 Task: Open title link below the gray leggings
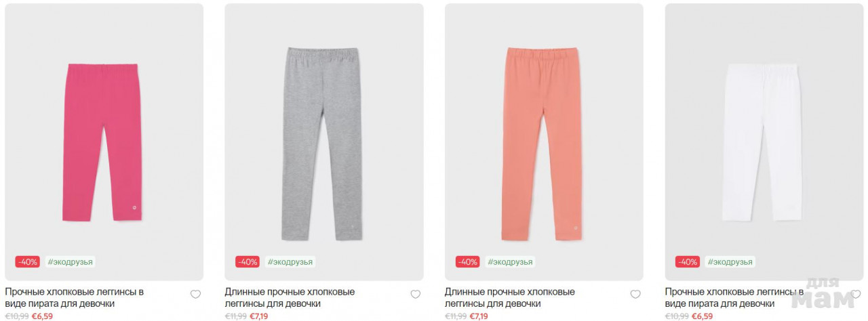coord(290,298)
